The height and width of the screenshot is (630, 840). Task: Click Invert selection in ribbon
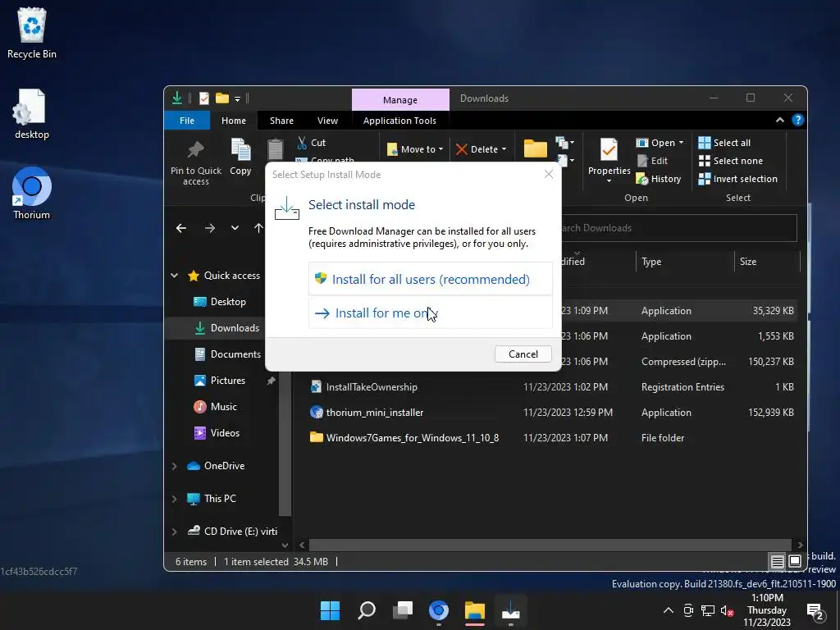click(737, 179)
